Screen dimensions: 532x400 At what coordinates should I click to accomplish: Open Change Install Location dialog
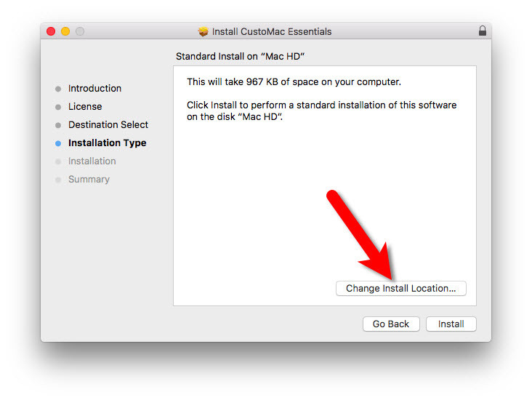click(400, 288)
